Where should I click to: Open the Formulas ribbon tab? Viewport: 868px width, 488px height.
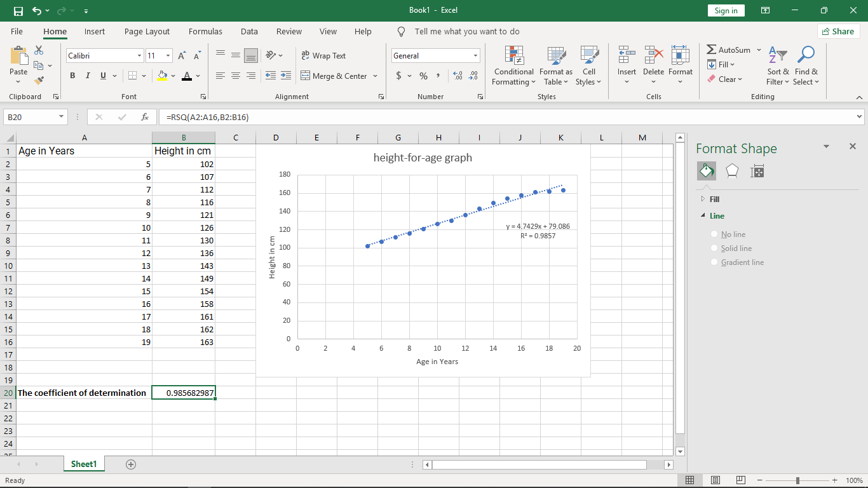(x=205, y=31)
